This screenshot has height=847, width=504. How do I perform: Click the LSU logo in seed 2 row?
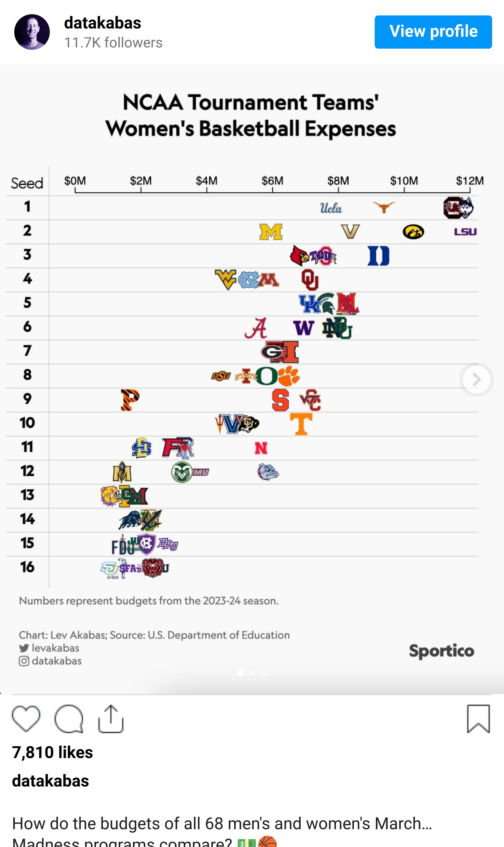[465, 232]
